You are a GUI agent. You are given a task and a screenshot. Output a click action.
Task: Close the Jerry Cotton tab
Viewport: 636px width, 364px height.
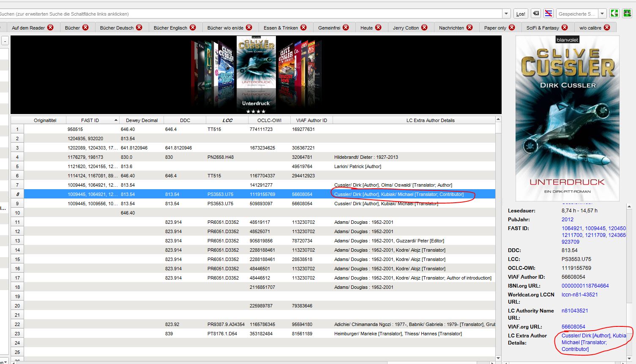pos(425,27)
